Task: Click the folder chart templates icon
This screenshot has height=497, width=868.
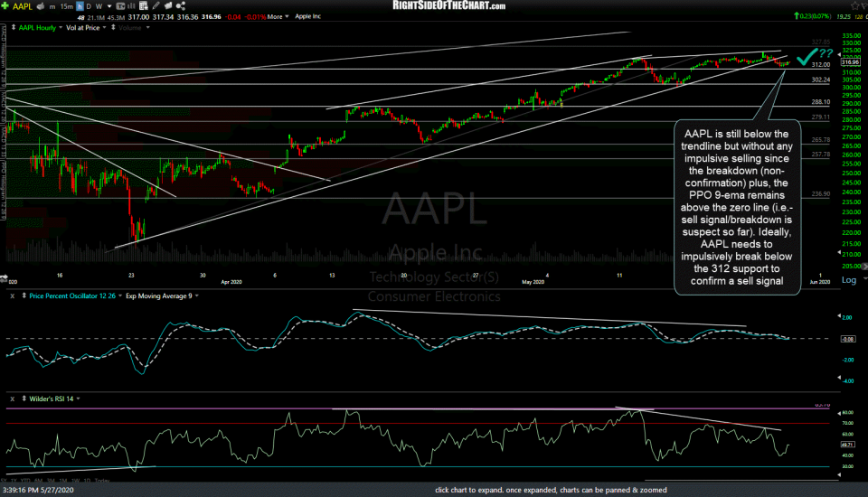Action: coord(168,6)
